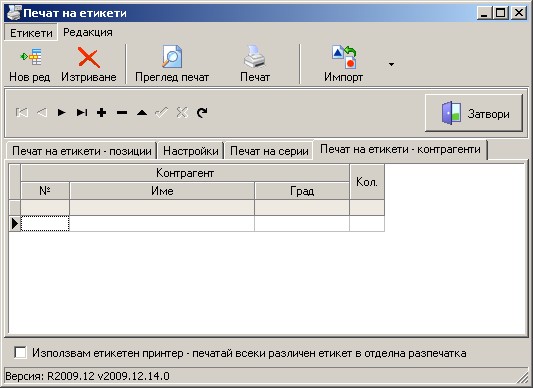Click the Кол. column header
The height and width of the screenshot is (388, 533).
367,182
